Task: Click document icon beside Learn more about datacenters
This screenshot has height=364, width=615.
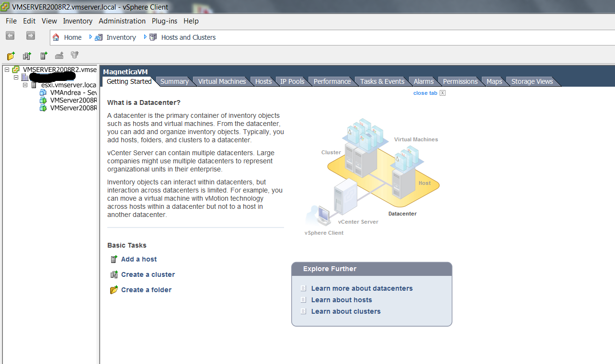Action: tap(303, 288)
